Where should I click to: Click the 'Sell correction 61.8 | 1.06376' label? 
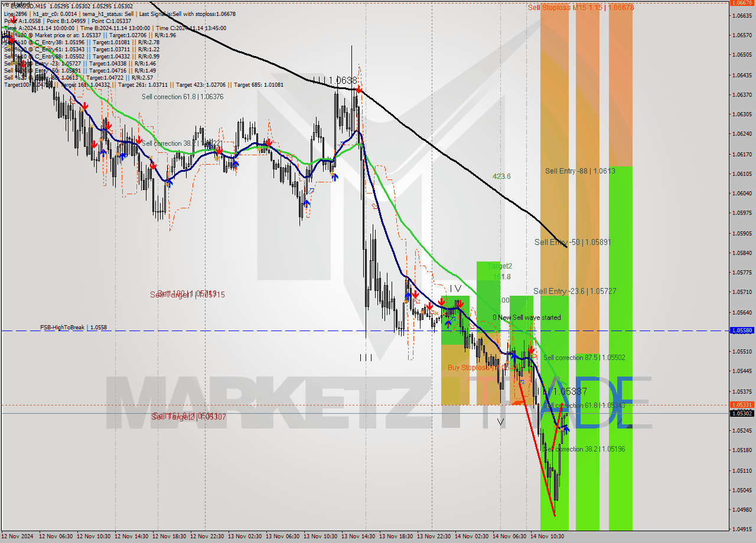pyautogui.click(x=183, y=97)
